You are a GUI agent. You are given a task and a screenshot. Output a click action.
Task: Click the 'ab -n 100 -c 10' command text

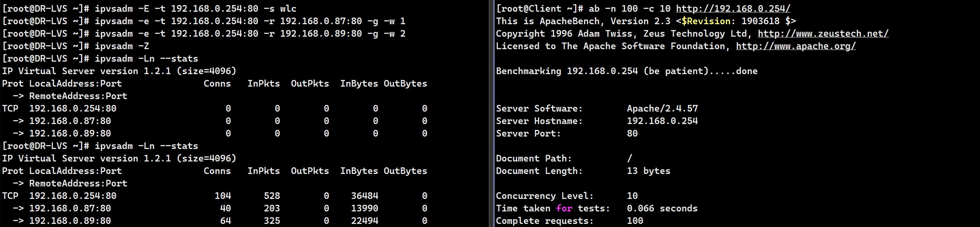tap(630, 9)
